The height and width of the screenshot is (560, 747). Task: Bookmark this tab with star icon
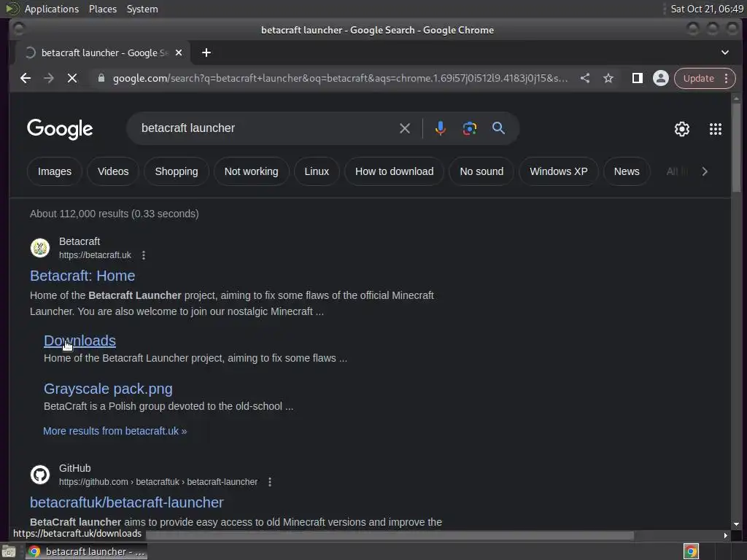click(608, 78)
